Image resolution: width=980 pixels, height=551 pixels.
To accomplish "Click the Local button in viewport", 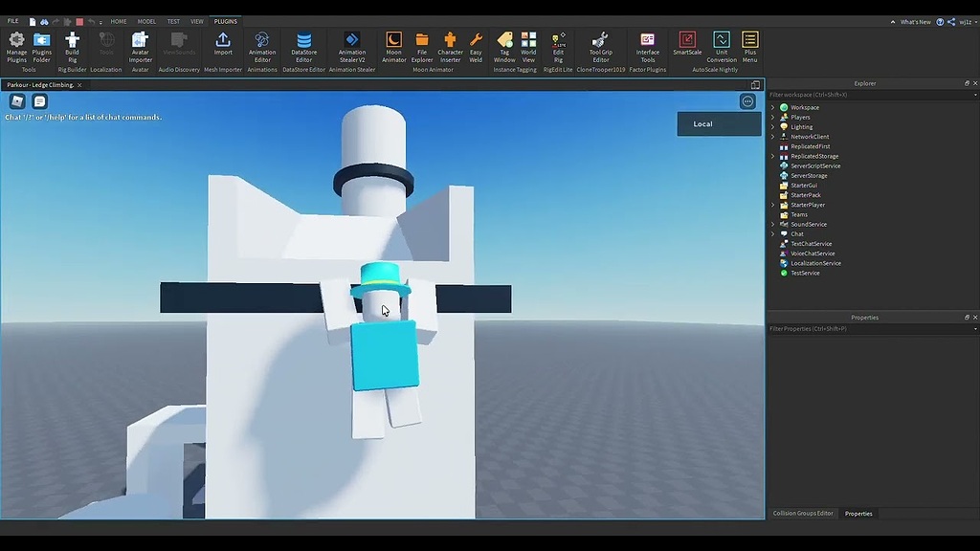I will point(702,123).
